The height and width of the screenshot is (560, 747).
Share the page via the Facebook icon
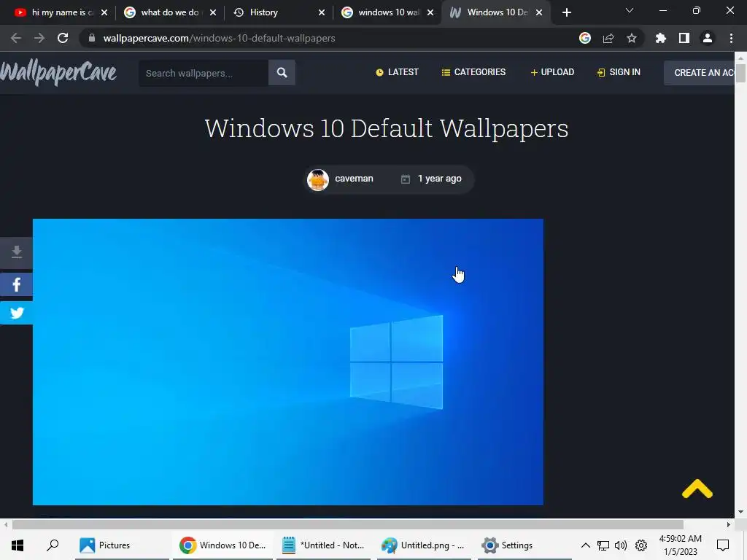(16, 285)
